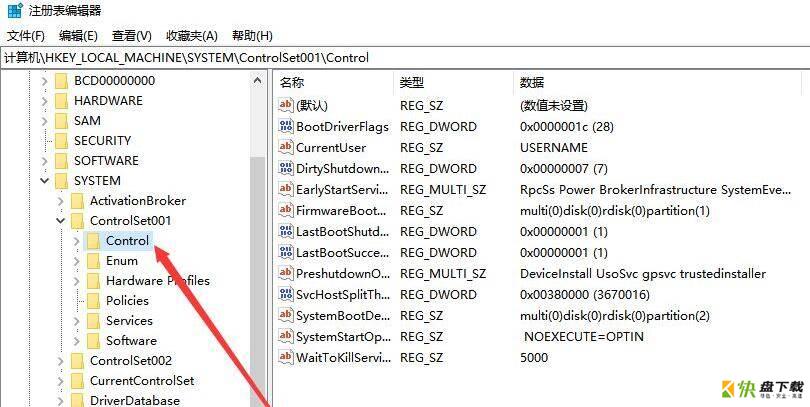The image size is (810, 407).
Task: Click the BootDriverFlags DWORD icon
Action: (x=286, y=127)
